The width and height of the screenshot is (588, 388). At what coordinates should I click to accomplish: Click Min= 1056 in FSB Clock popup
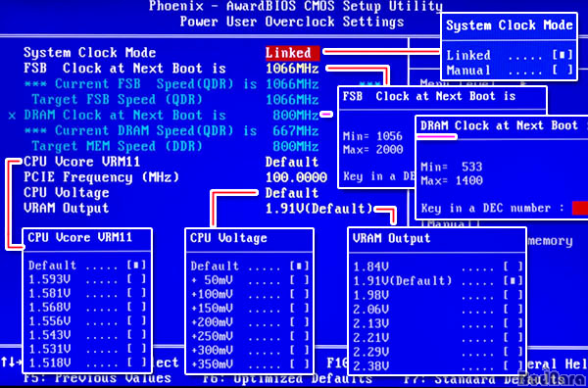[x=372, y=136]
